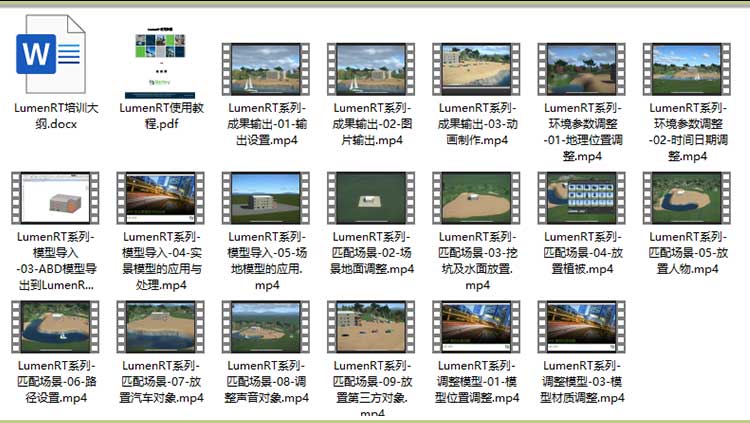The height and width of the screenshot is (423, 750).
Task: Select the 匹配场景-03-挖坑及水面放置.mp4 thumbnail
Action: pyautogui.click(x=476, y=198)
